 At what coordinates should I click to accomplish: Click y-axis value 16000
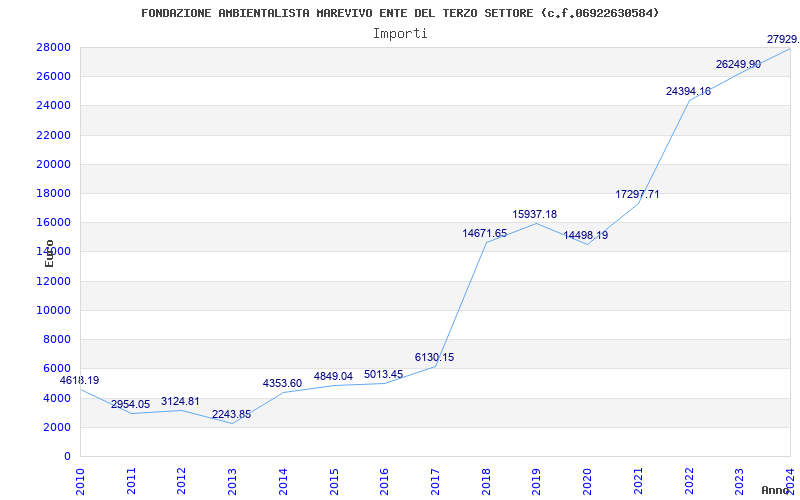(53, 222)
